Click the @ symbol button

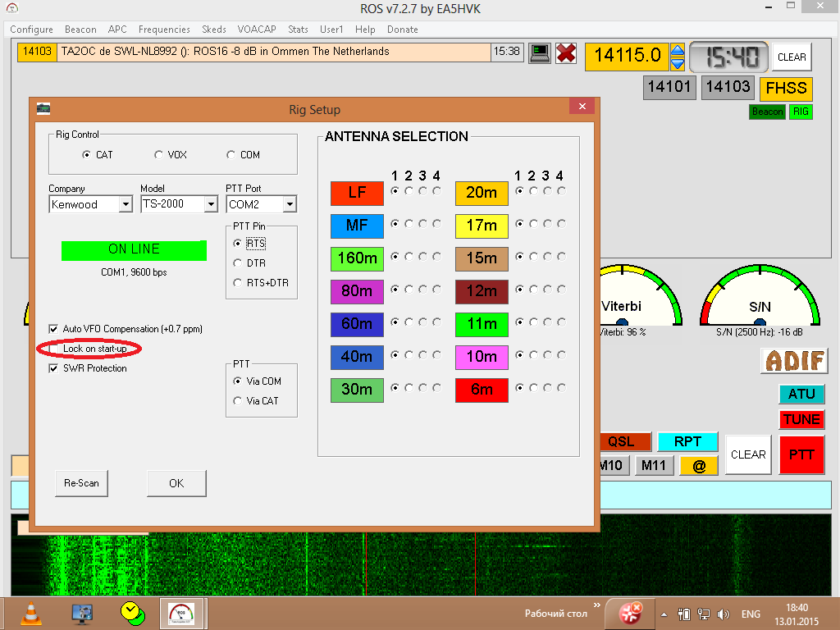(699, 466)
